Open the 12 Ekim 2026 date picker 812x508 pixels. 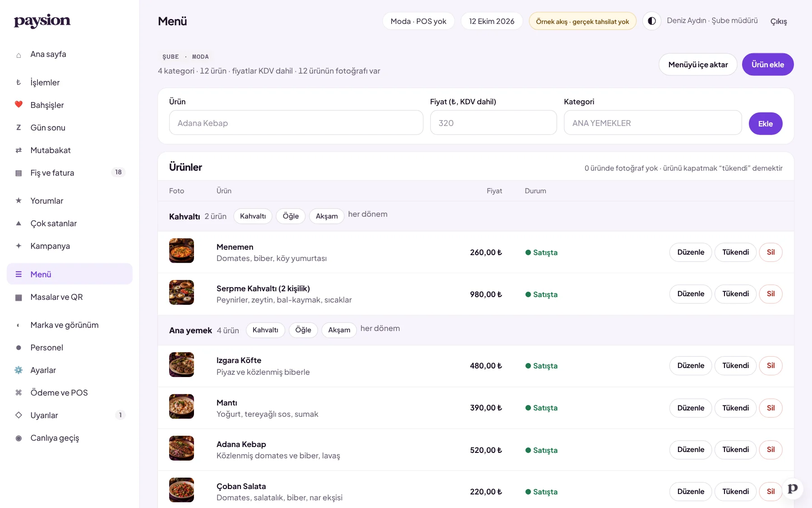[x=492, y=21]
